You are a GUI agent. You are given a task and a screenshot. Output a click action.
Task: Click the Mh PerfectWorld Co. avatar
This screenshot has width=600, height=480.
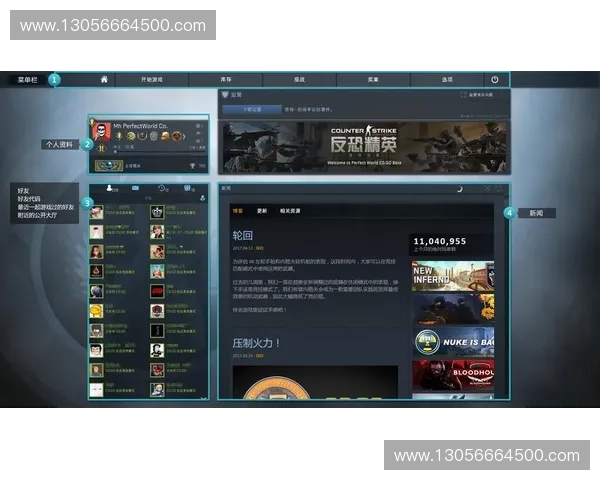pos(101,132)
